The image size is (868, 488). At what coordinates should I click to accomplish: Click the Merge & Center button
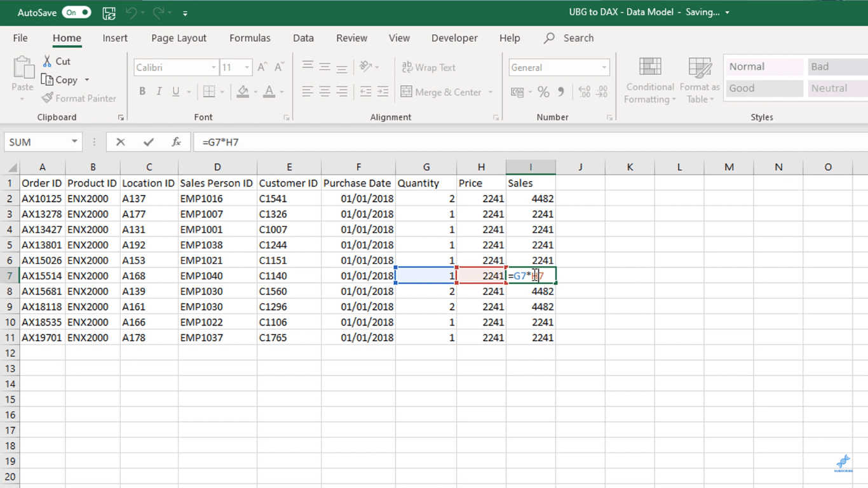point(441,92)
